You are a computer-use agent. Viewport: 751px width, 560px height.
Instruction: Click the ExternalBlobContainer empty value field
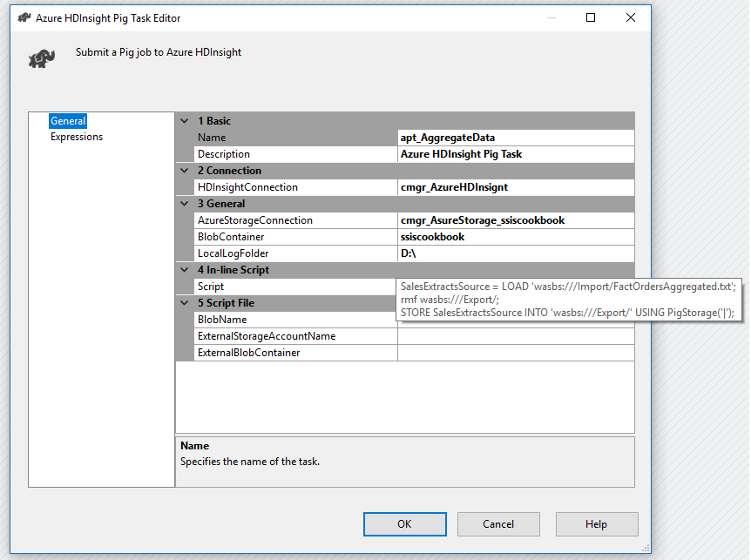pos(516,353)
